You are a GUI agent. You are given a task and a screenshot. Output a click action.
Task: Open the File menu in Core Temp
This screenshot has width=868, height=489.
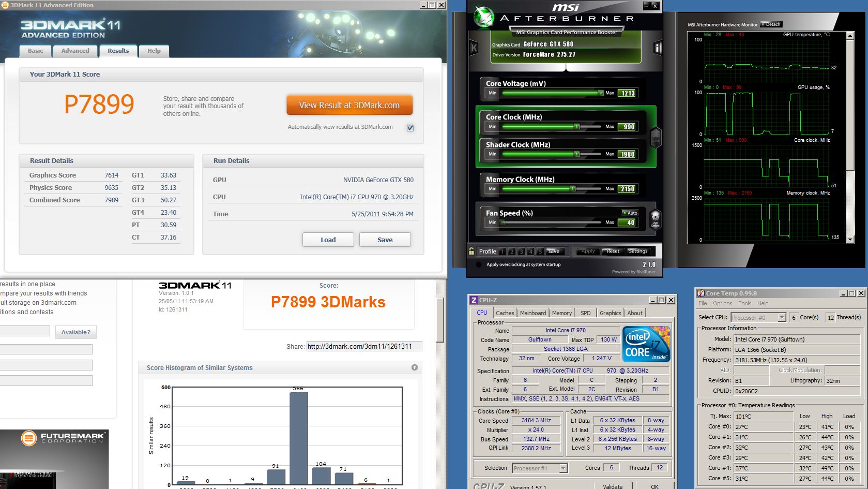(703, 303)
